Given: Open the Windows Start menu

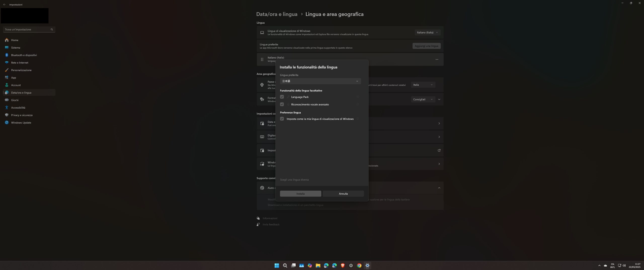Looking at the screenshot, I should click(277, 265).
